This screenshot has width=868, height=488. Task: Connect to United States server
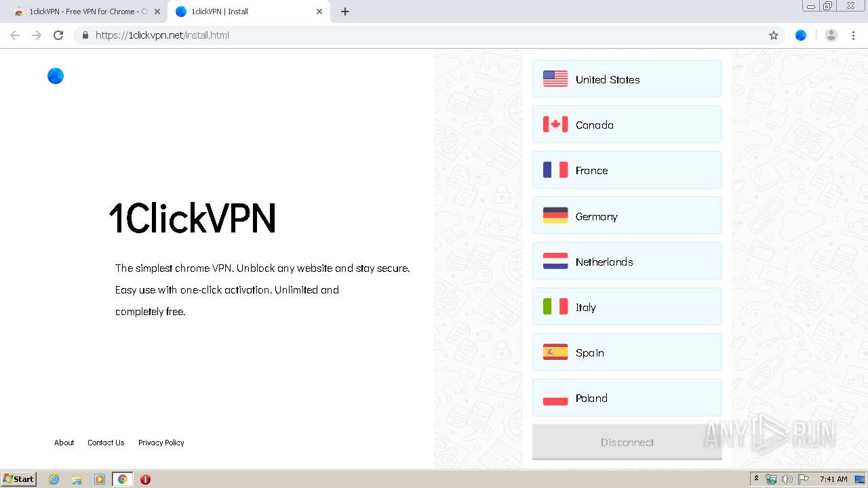627,79
